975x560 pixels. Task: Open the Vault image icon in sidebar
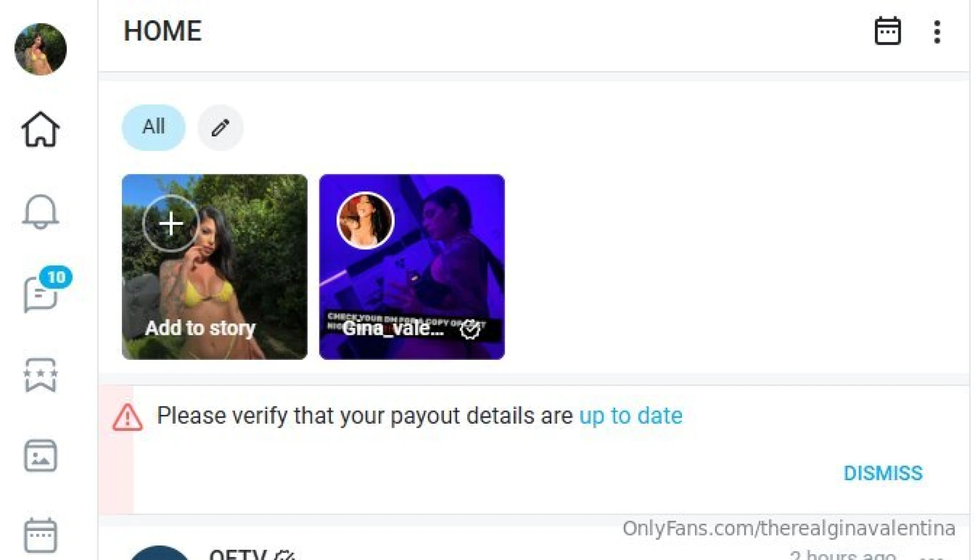click(x=40, y=456)
